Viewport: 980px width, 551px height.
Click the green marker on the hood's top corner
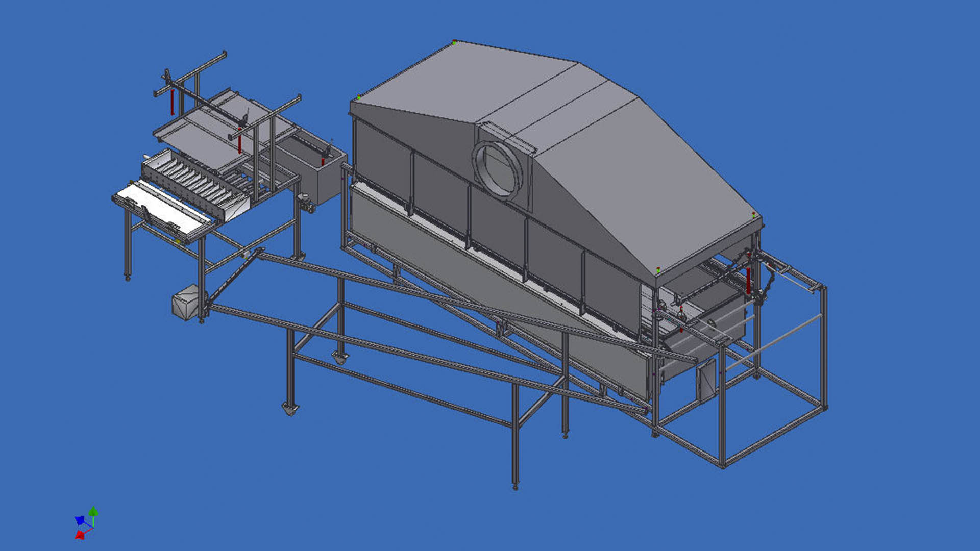point(454,43)
